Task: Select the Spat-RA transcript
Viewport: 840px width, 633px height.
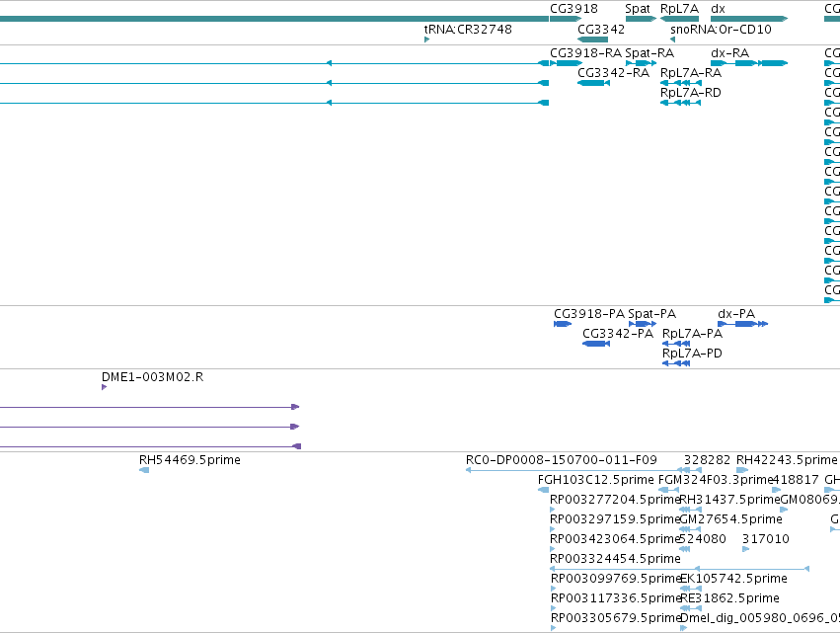Action: (x=641, y=63)
